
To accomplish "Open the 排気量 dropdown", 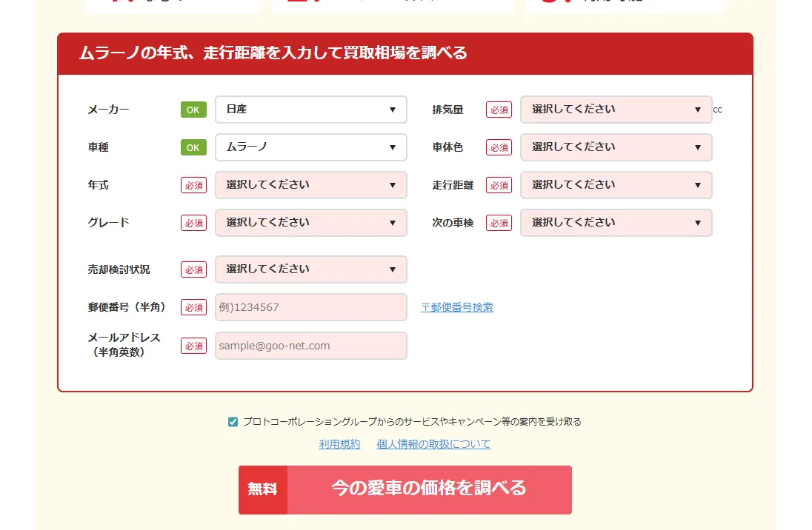I will 616,110.
